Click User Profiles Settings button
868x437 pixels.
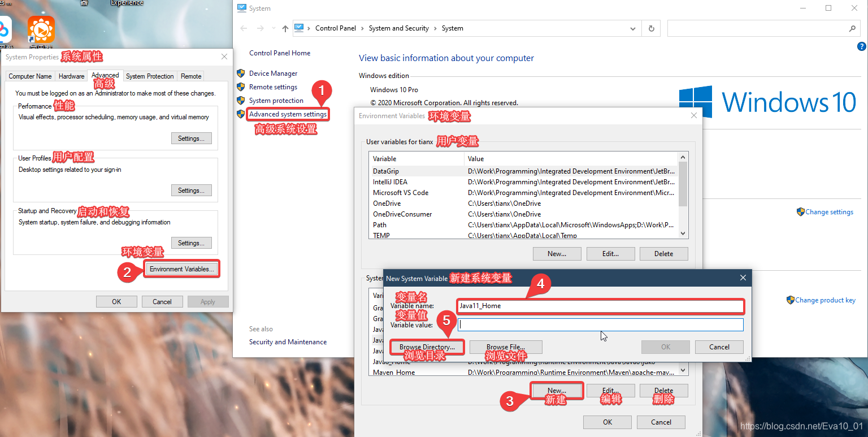(x=192, y=191)
